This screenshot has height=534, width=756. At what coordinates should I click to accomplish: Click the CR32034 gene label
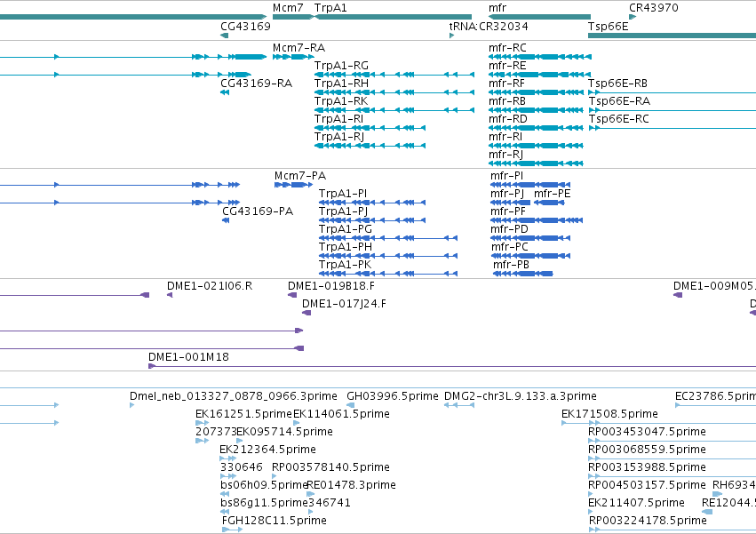[504, 26]
